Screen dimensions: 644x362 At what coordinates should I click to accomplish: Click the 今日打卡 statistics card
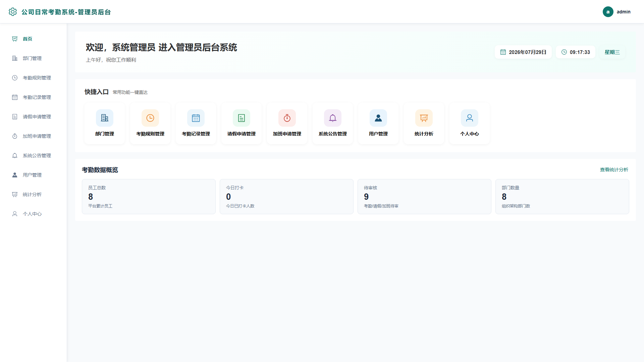(x=286, y=196)
